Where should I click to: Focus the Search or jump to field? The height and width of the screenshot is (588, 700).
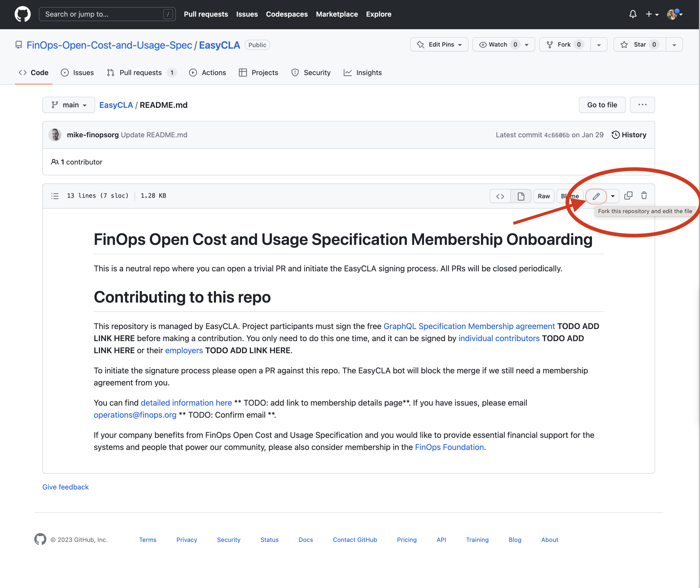[107, 14]
